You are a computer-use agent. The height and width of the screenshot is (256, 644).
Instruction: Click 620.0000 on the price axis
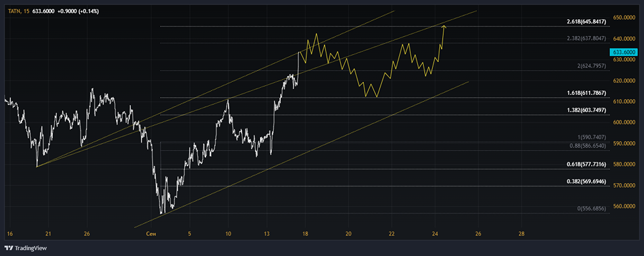pyautogui.click(x=624, y=81)
